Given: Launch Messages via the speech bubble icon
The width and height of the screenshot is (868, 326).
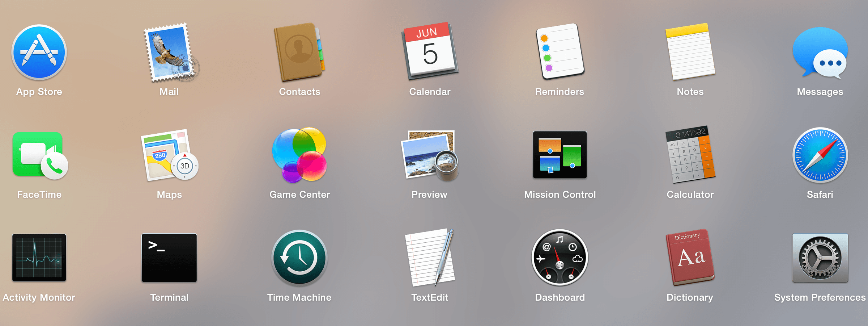Looking at the screenshot, I should click(x=820, y=53).
